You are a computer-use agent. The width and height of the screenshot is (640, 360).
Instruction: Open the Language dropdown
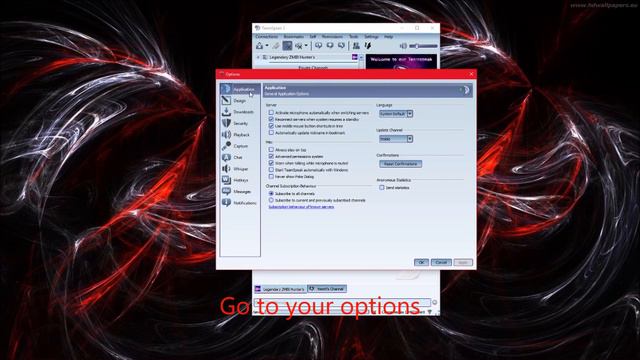396,114
